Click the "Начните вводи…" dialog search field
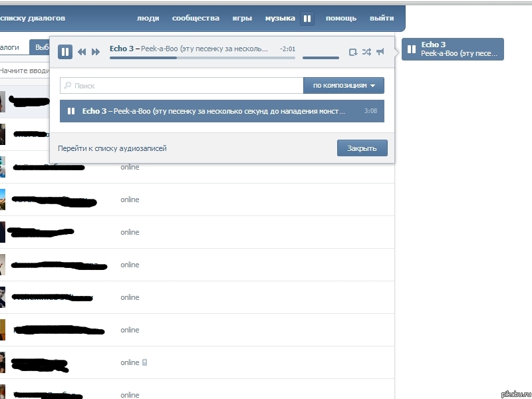 25,71
